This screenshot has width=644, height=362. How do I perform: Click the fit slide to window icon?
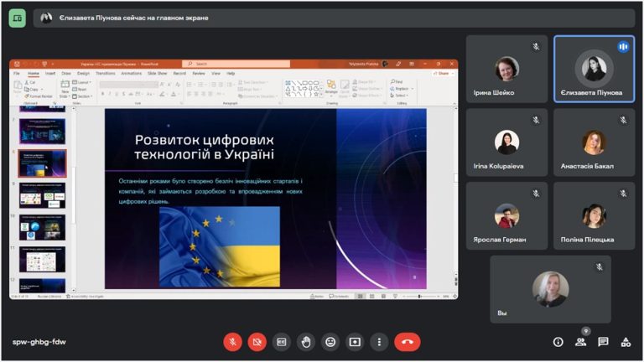coord(454,296)
